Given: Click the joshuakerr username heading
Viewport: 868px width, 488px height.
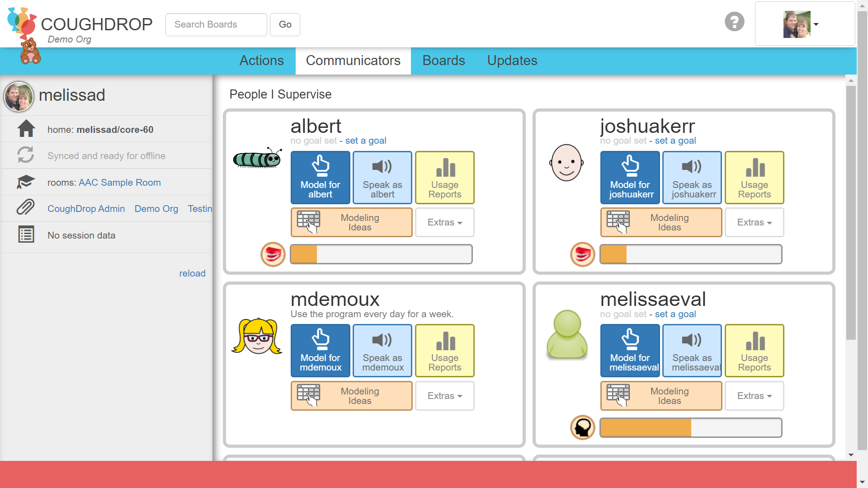Looking at the screenshot, I should point(647,126).
